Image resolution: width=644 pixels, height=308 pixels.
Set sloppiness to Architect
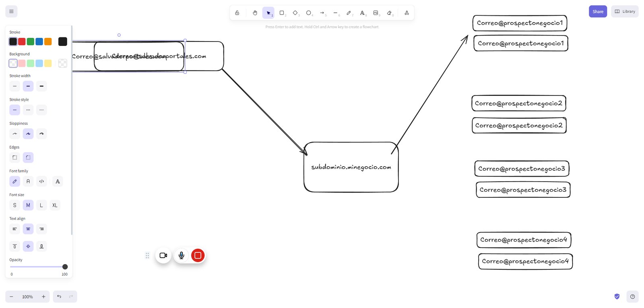pos(15,134)
